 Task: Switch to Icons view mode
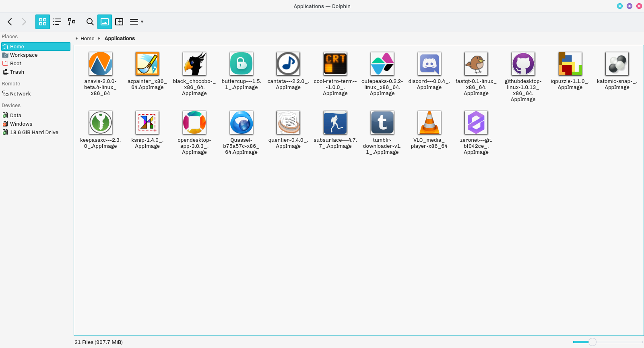43,22
